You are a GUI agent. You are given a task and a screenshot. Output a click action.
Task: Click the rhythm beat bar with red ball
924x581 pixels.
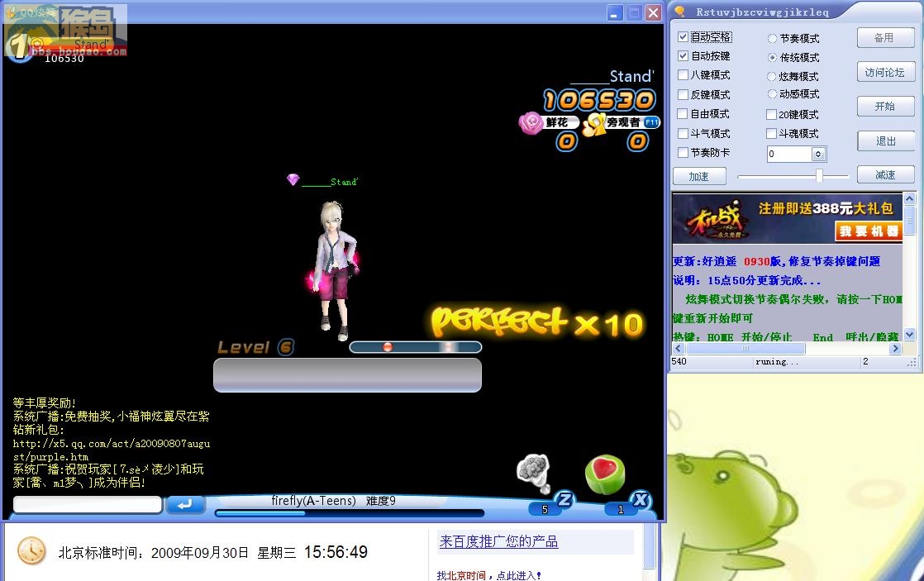tap(416, 347)
